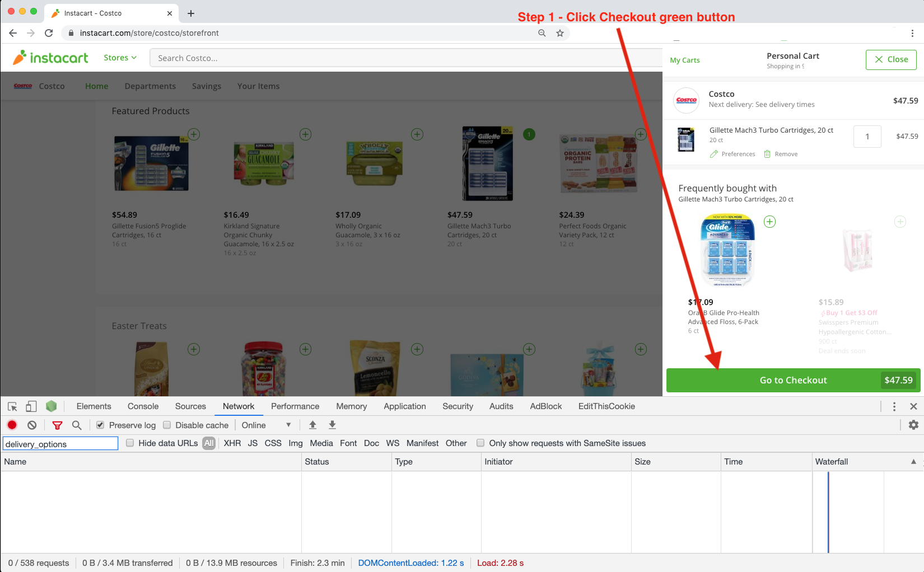924x572 pixels.
Task: Bookmark page with the star icon
Action: pos(559,33)
